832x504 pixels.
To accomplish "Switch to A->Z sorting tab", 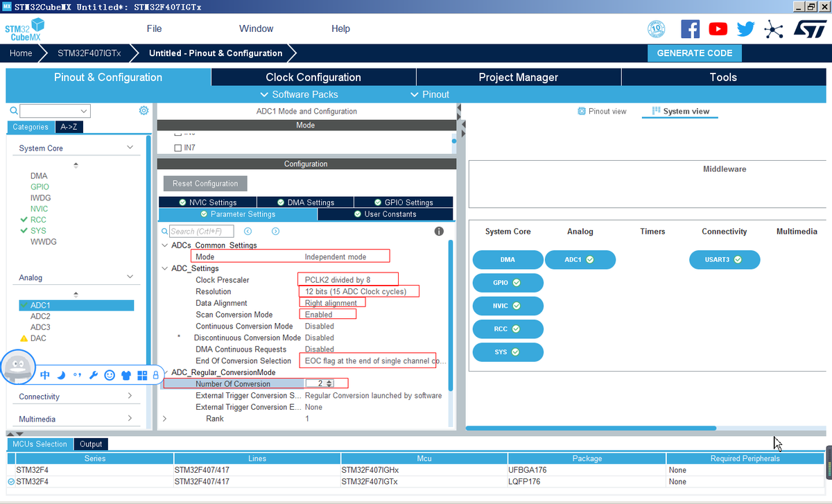I will coord(68,127).
